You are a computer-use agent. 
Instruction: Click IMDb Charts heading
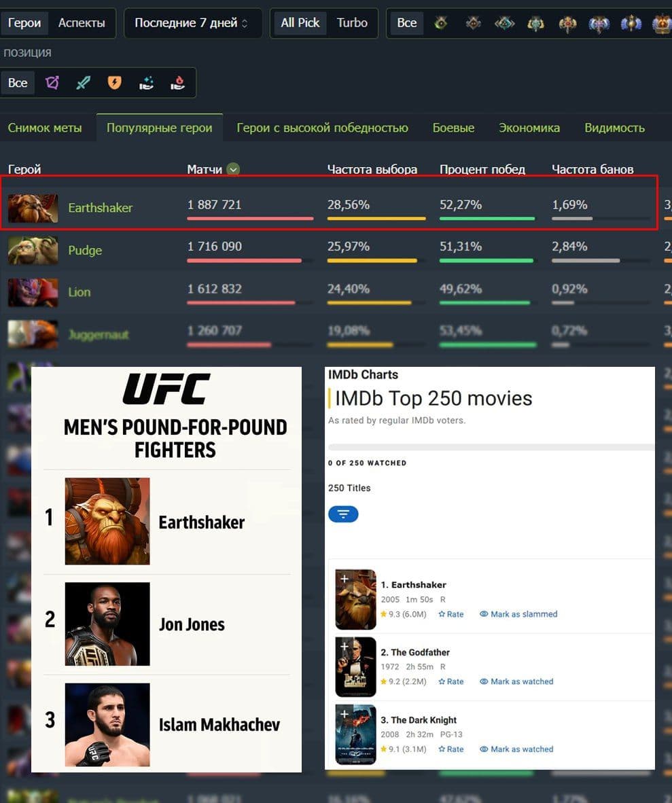click(363, 375)
